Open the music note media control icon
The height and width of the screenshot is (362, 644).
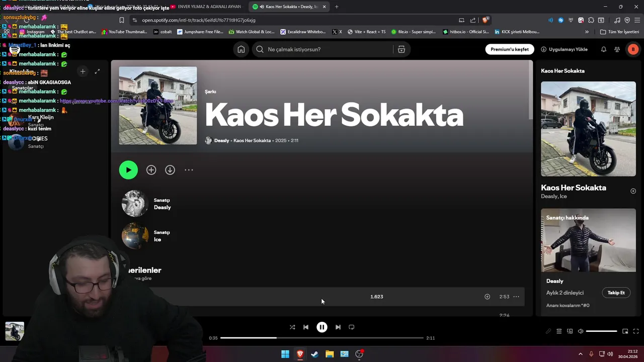pos(617,20)
